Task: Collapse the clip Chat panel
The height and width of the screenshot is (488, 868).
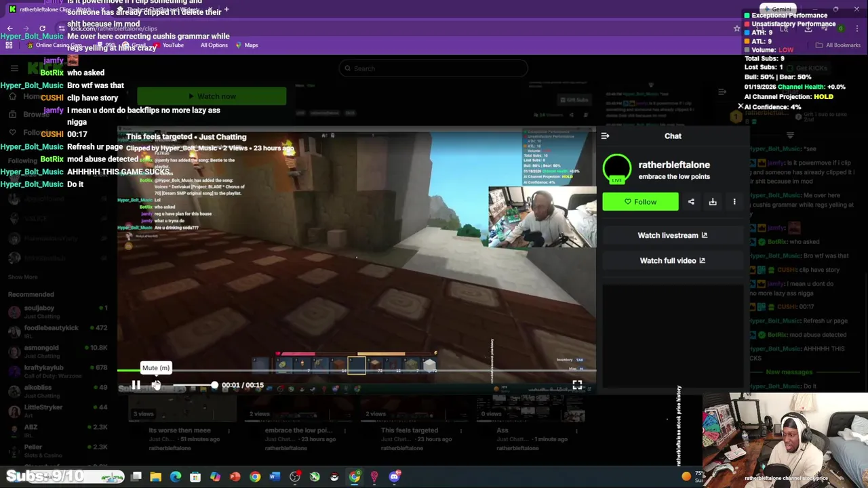Action: 605,136
